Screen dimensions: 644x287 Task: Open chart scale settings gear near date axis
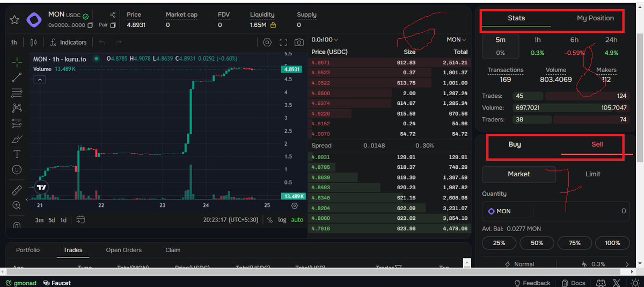click(294, 205)
